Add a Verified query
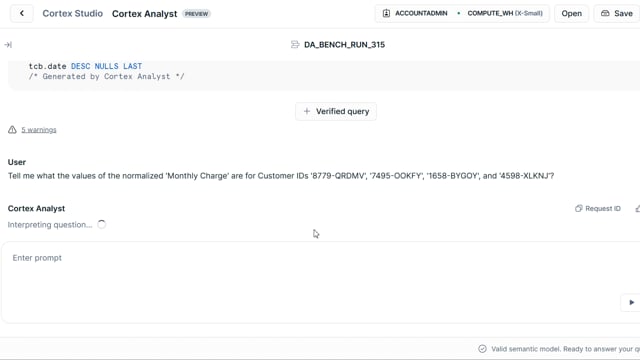Image resolution: width=640 pixels, height=360 pixels. pos(336,111)
